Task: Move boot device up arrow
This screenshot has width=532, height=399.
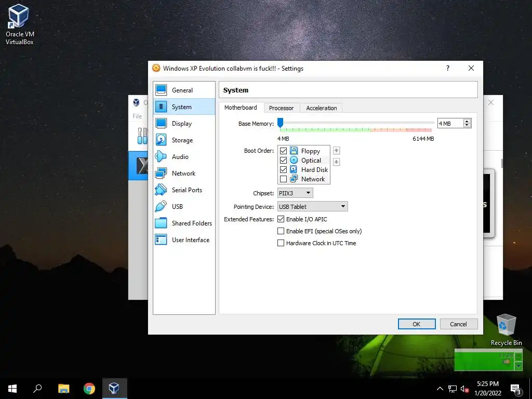Action: tap(336, 150)
